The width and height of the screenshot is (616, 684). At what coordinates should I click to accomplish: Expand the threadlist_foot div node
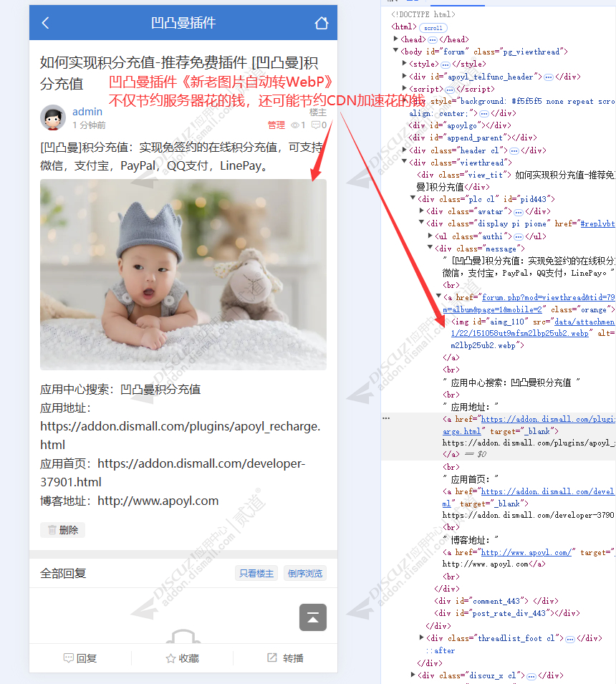coord(421,637)
